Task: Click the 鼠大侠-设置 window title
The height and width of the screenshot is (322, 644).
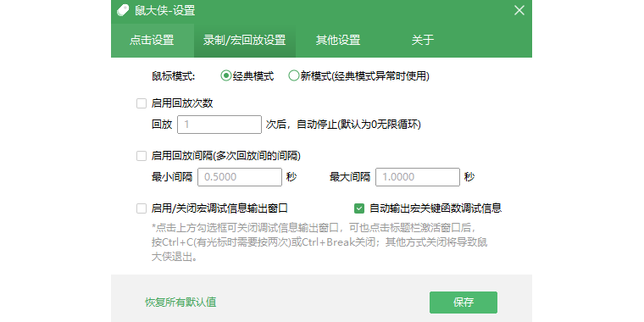Action: (x=164, y=11)
